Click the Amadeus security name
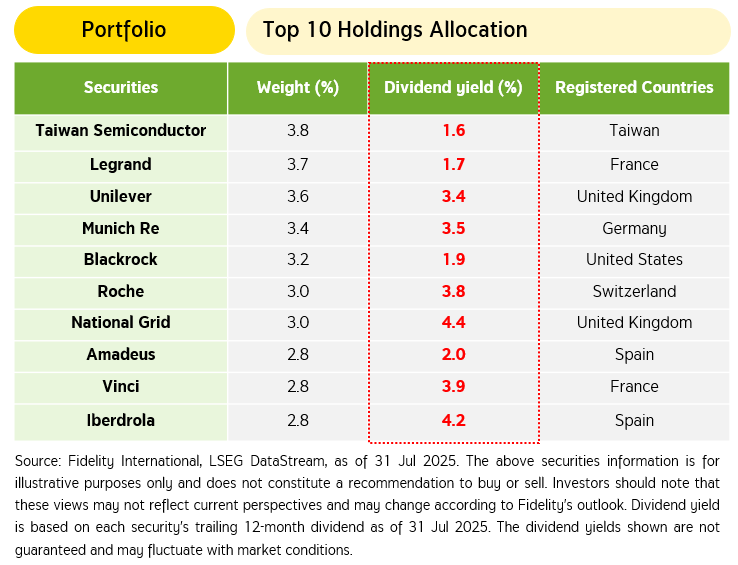 [121, 355]
